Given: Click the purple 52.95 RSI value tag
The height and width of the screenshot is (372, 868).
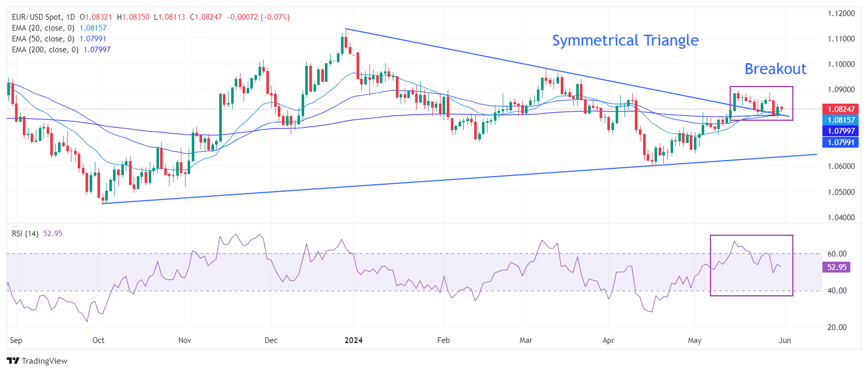Looking at the screenshot, I should (x=836, y=267).
